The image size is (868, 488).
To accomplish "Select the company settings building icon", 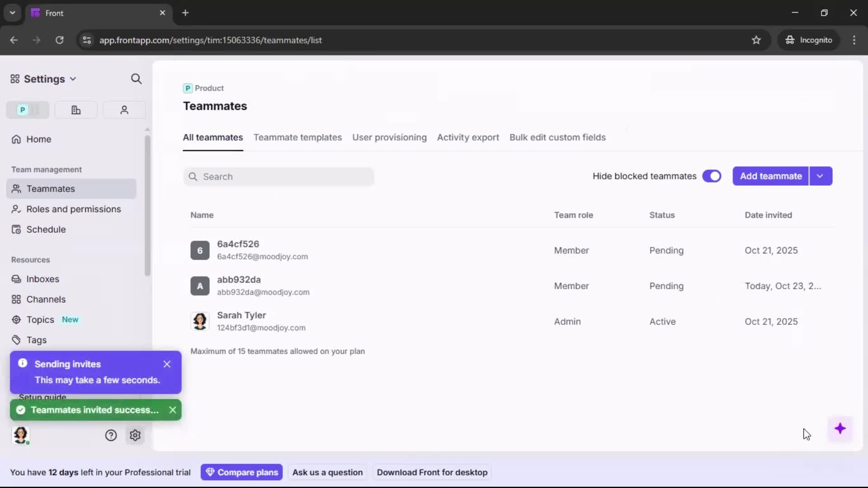I will (75, 110).
